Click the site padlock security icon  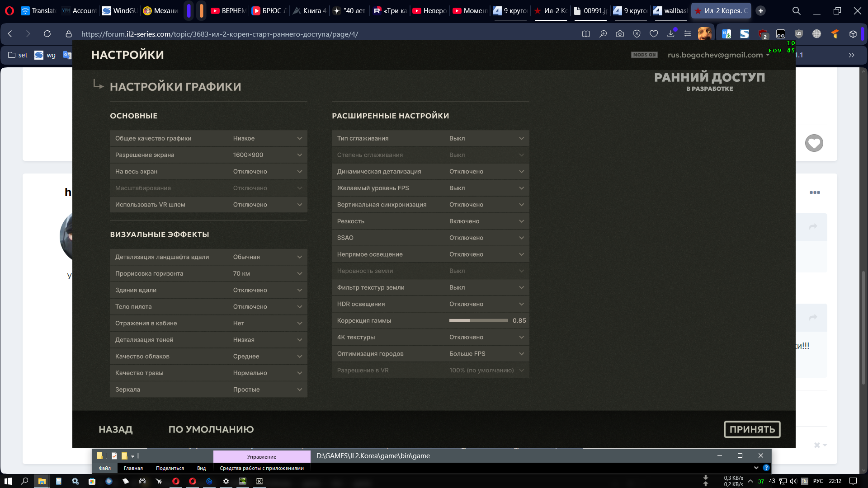(x=69, y=34)
